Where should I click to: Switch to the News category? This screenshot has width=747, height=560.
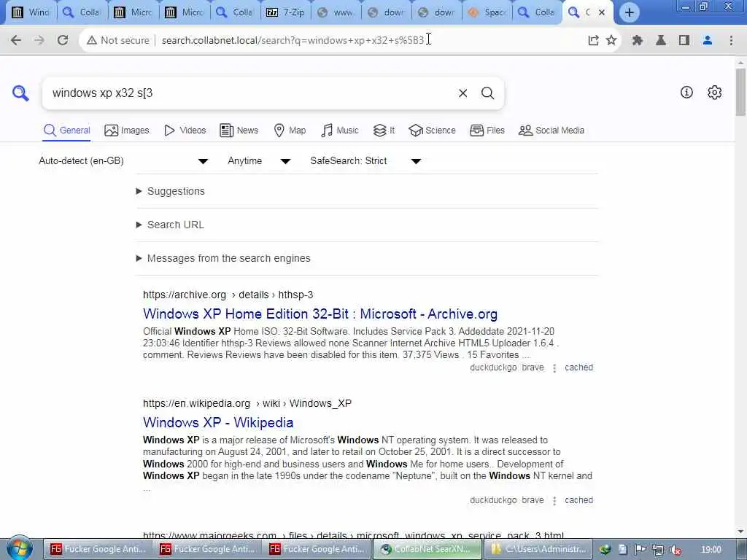coord(239,131)
